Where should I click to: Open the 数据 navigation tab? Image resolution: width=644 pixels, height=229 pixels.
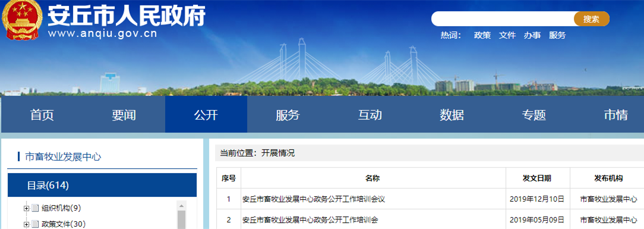point(452,115)
